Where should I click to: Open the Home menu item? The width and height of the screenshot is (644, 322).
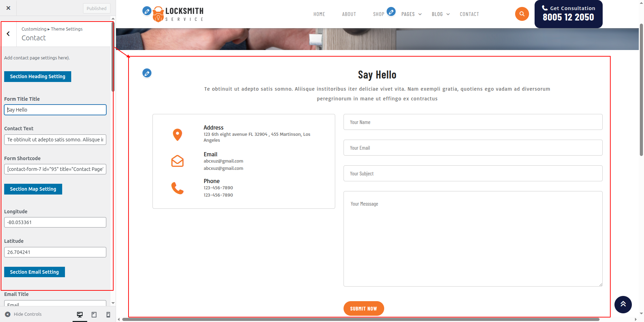coord(319,14)
